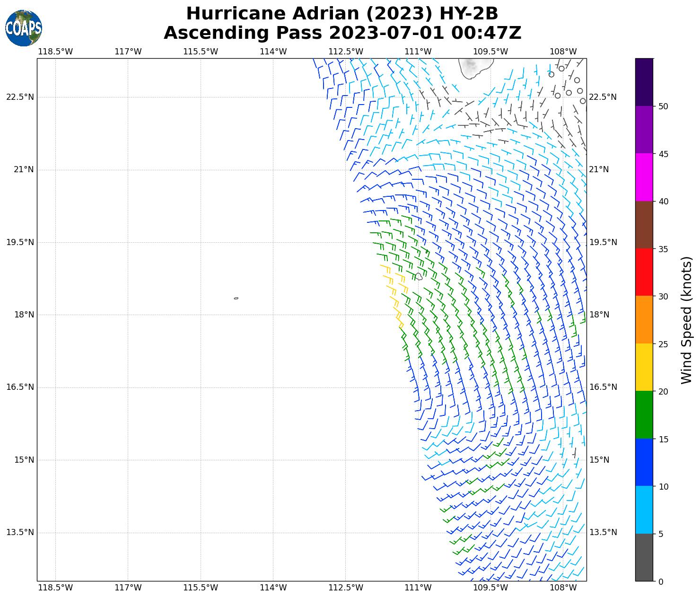Click the 118.5°W label on the top axis
This screenshot has width=700, height=598.
click(x=55, y=52)
